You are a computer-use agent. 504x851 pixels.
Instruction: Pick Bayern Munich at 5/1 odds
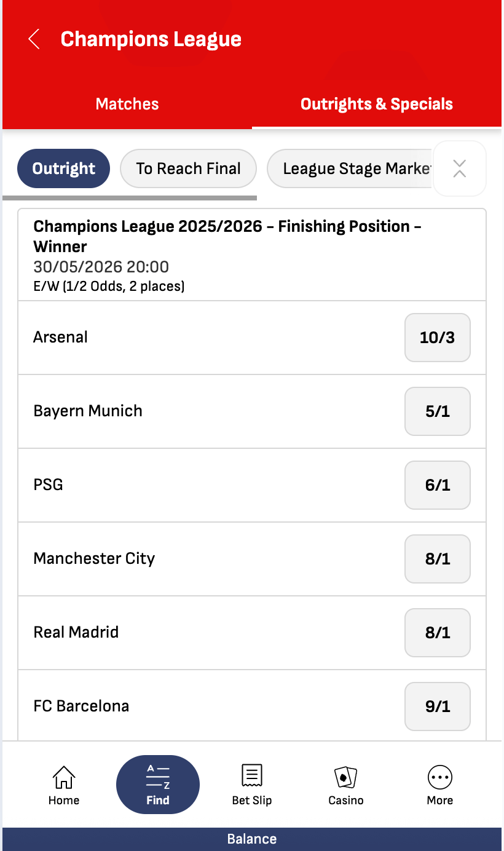438,411
